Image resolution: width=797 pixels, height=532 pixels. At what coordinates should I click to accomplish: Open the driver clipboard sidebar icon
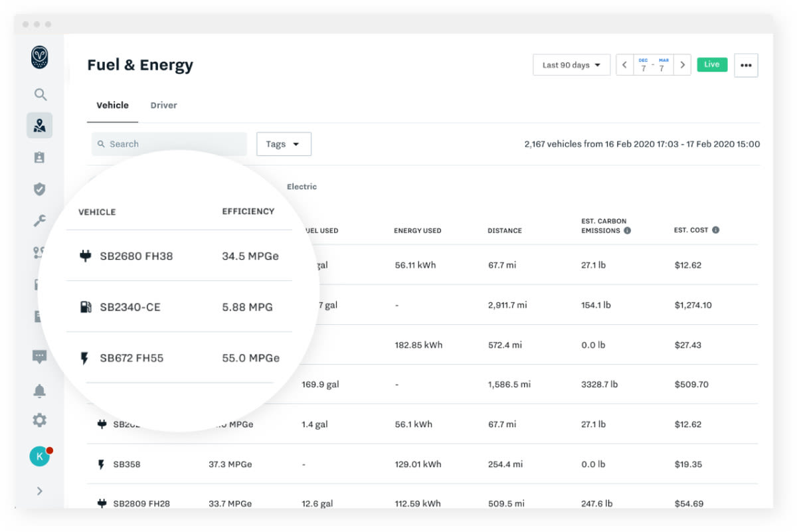point(40,157)
